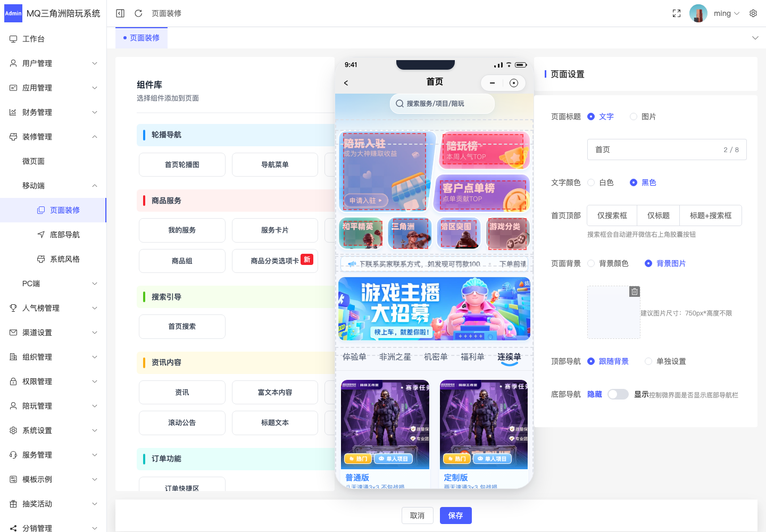Open 模板示例 in the sidebar
Screen dimensions: 766x532
click(x=53, y=479)
